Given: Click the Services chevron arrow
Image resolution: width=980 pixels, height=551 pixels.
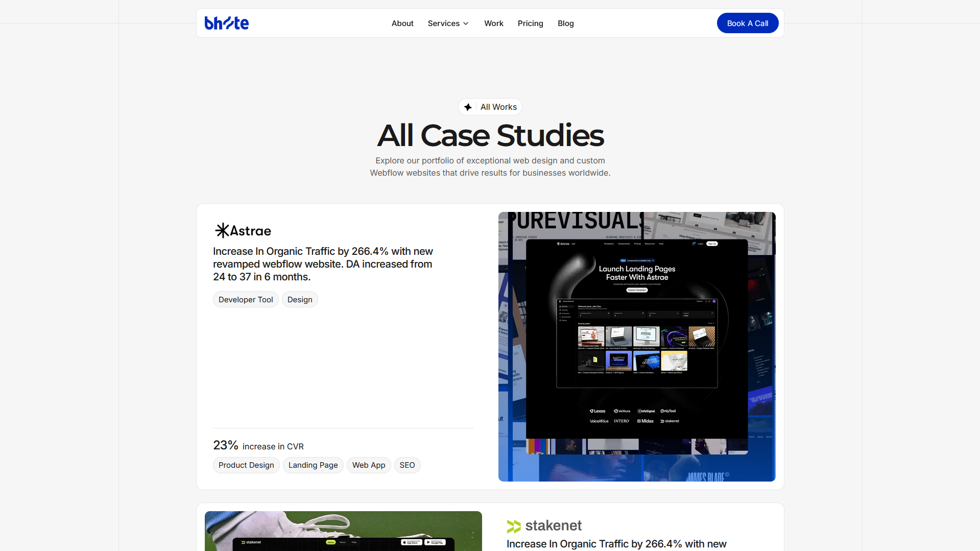Looking at the screenshot, I should point(466,23).
